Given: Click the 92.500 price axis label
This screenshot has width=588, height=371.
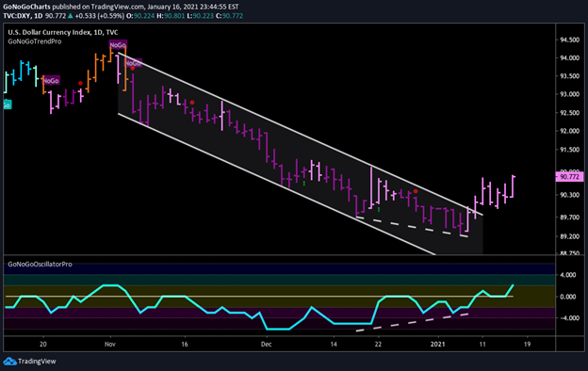Looking at the screenshot, I should (x=569, y=113).
